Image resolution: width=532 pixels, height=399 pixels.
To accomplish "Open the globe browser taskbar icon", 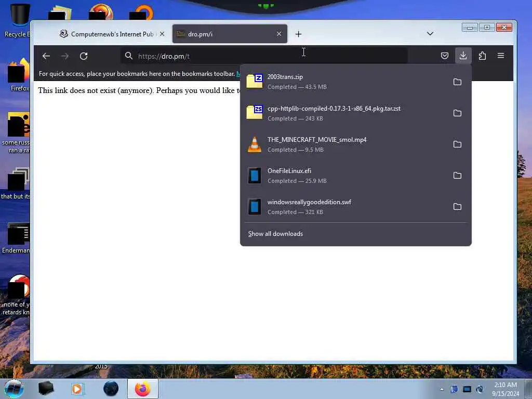I will point(111,389).
